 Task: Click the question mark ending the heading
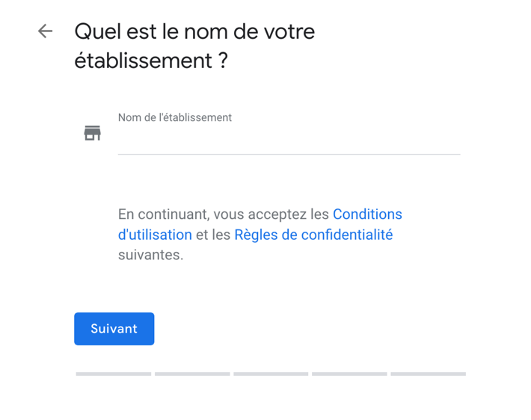point(223,61)
